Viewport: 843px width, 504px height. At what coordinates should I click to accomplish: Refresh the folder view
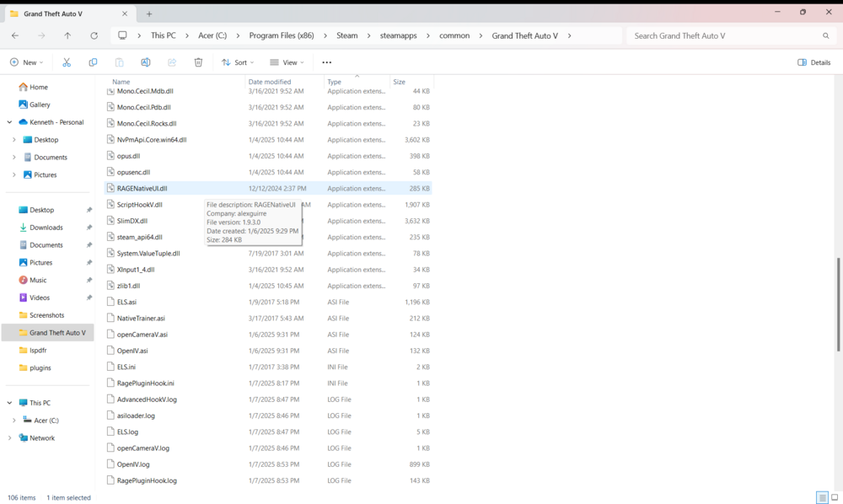point(93,35)
